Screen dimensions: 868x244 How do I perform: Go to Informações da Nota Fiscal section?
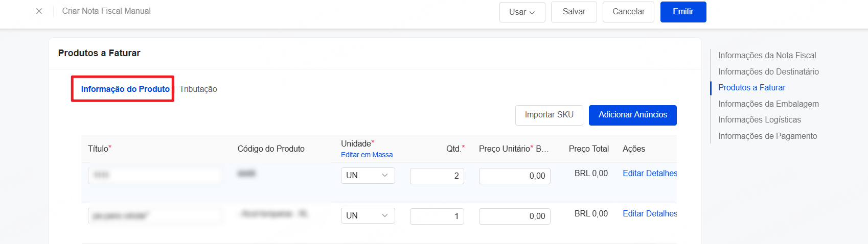click(x=767, y=55)
